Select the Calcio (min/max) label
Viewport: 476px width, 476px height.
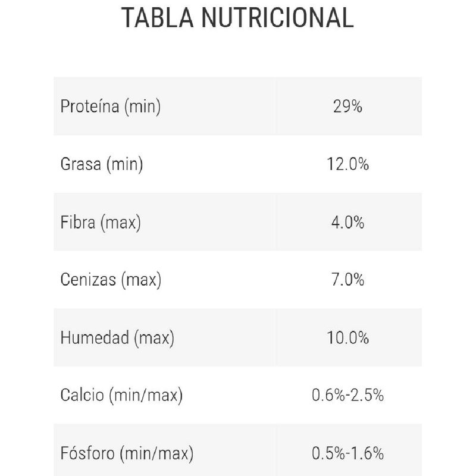[x=121, y=395]
